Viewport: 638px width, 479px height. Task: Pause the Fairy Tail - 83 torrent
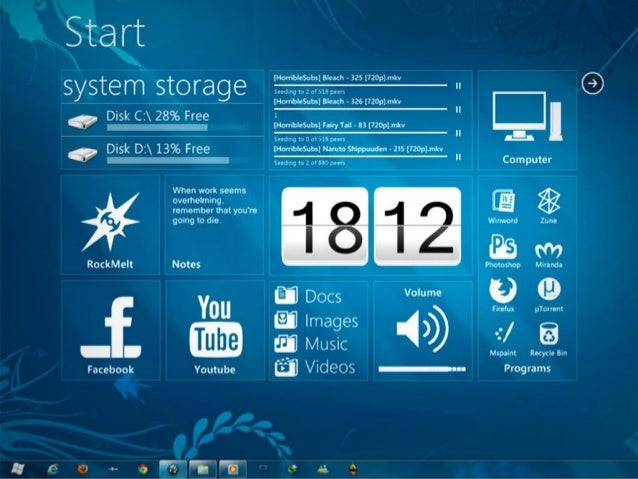click(x=458, y=133)
